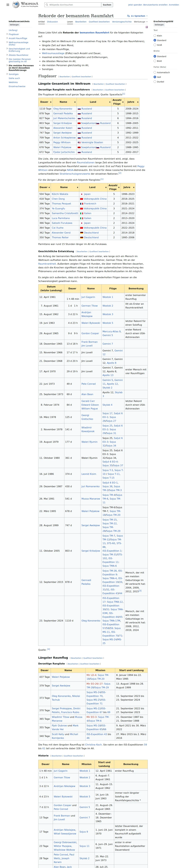Click the German flag in Alexander Gerst's row

pyautogui.click(x=81, y=233)
